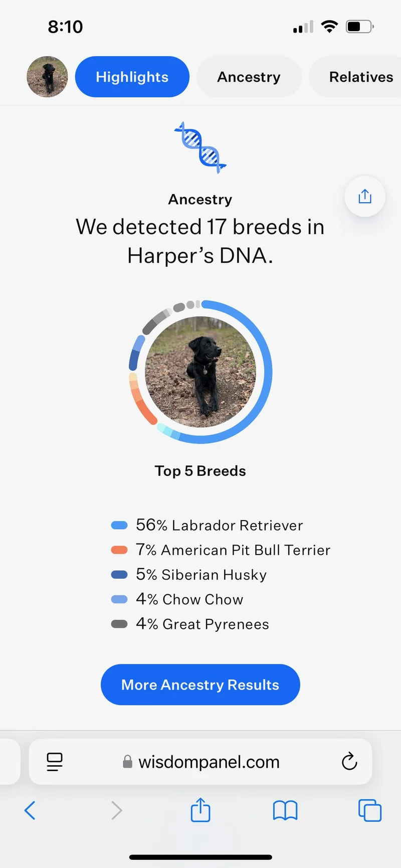Reload the wisdompanel.com page
Image resolution: width=401 pixels, height=868 pixels.
click(x=349, y=761)
